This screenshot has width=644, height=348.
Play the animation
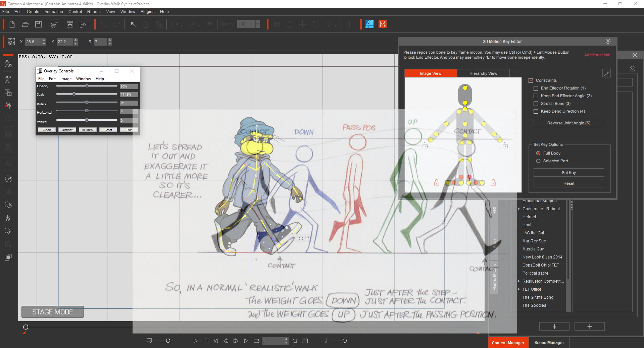point(196,341)
